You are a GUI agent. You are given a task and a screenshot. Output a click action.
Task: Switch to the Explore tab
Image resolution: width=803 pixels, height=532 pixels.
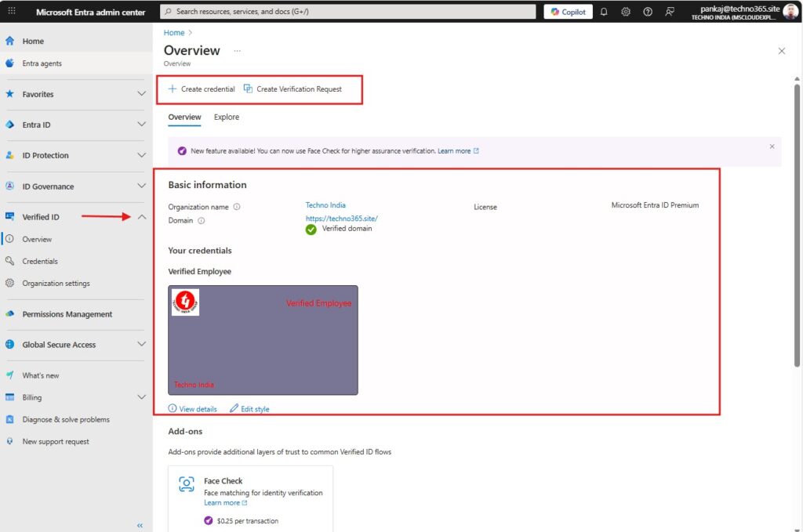(227, 118)
